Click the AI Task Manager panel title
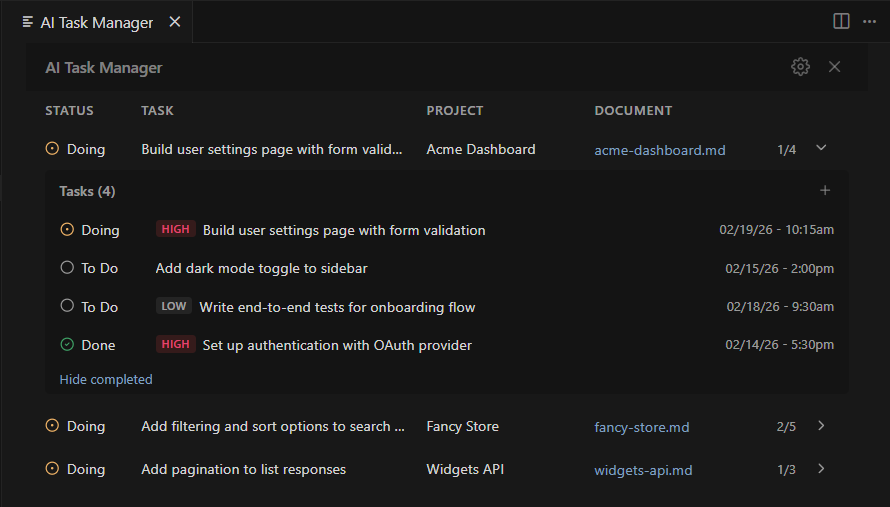The height and width of the screenshot is (507, 890). 104,68
